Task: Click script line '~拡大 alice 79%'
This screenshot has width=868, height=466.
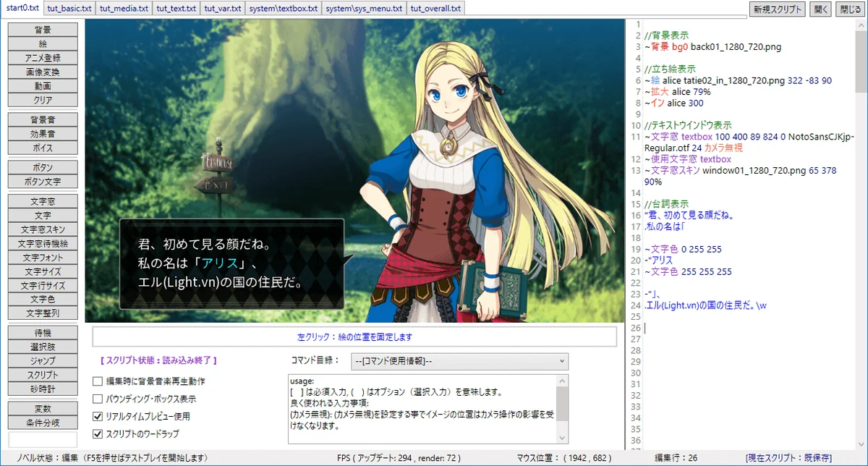Action: coord(677,92)
